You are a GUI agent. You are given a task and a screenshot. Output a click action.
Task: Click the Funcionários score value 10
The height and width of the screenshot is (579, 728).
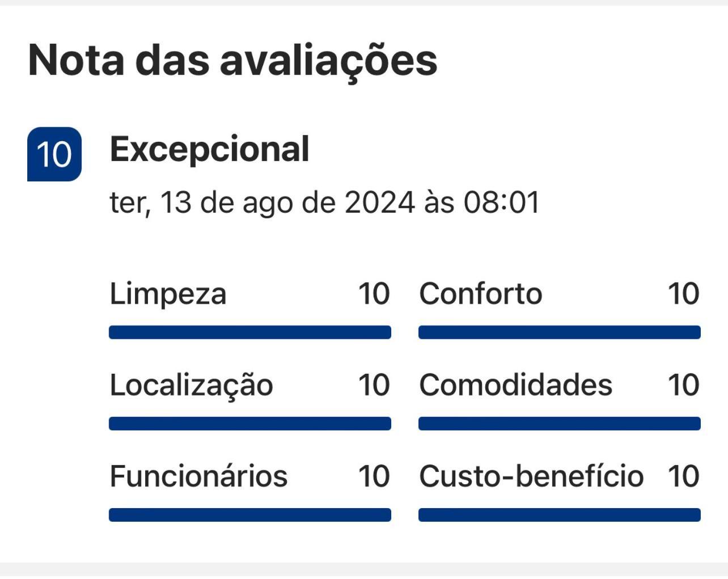click(x=374, y=476)
